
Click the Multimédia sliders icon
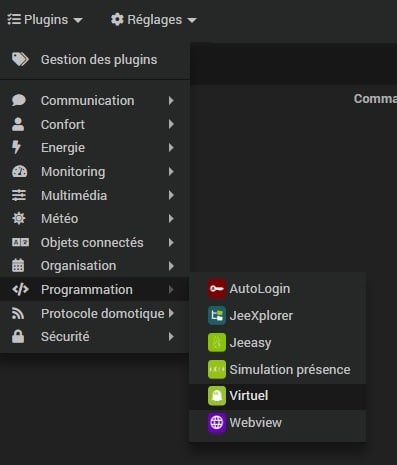19,195
